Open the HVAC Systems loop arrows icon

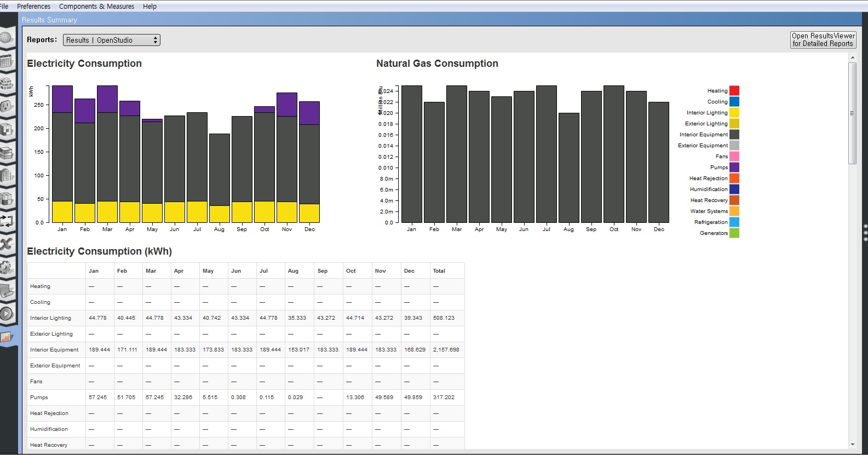click(x=6, y=221)
